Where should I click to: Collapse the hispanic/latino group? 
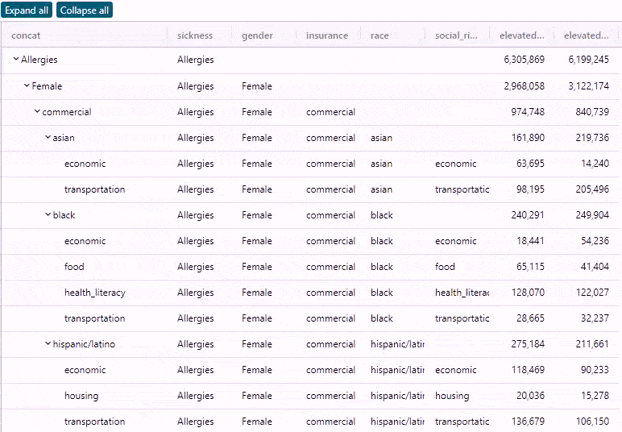47,345
